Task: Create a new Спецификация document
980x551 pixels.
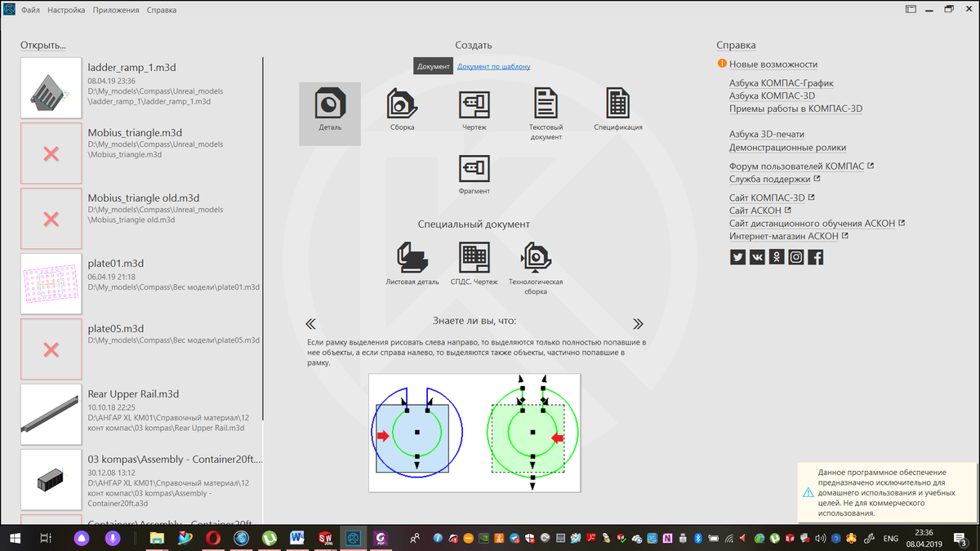Action: pos(617,109)
